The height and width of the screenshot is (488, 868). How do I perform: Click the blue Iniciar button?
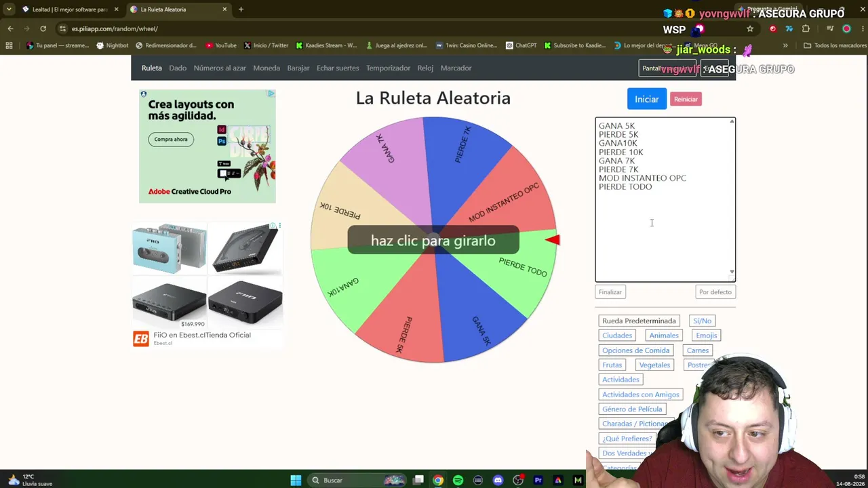point(646,99)
